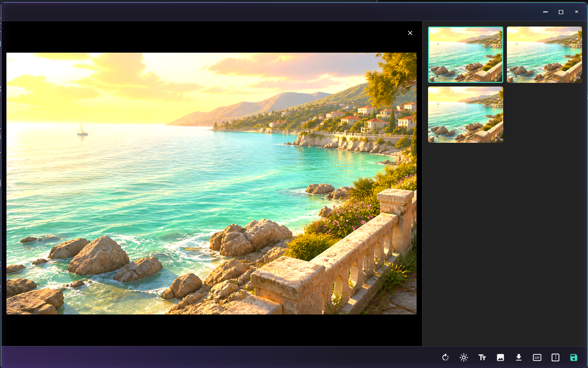588x368 pixels.
Task: Open the brightness adjustment tool
Action: click(x=464, y=357)
